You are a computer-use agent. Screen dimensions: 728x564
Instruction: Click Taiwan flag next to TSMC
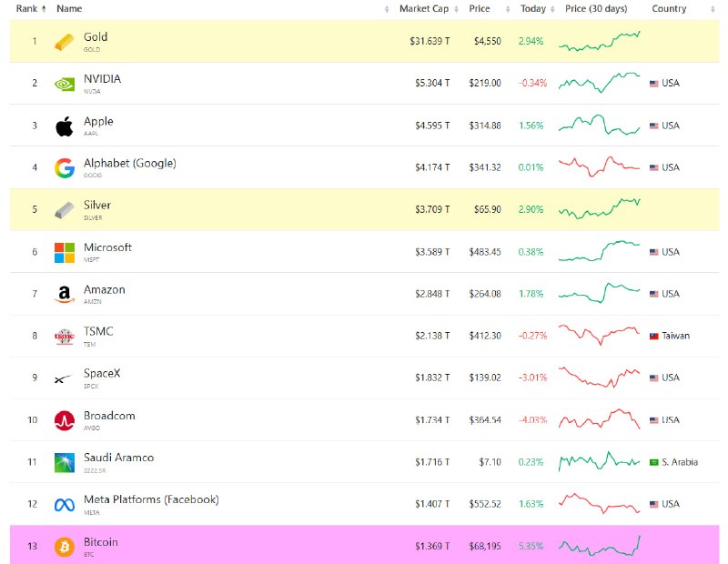pyautogui.click(x=653, y=336)
